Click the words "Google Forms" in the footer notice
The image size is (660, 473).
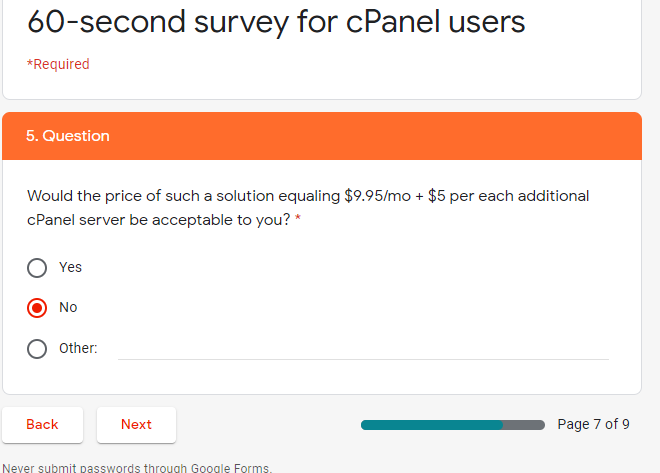[x=230, y=468]
